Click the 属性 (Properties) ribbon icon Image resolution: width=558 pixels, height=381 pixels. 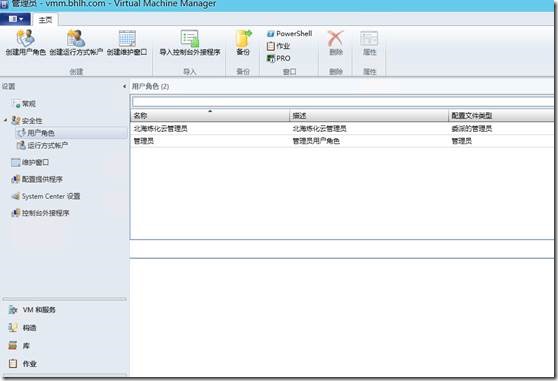(x=369, y=38)
